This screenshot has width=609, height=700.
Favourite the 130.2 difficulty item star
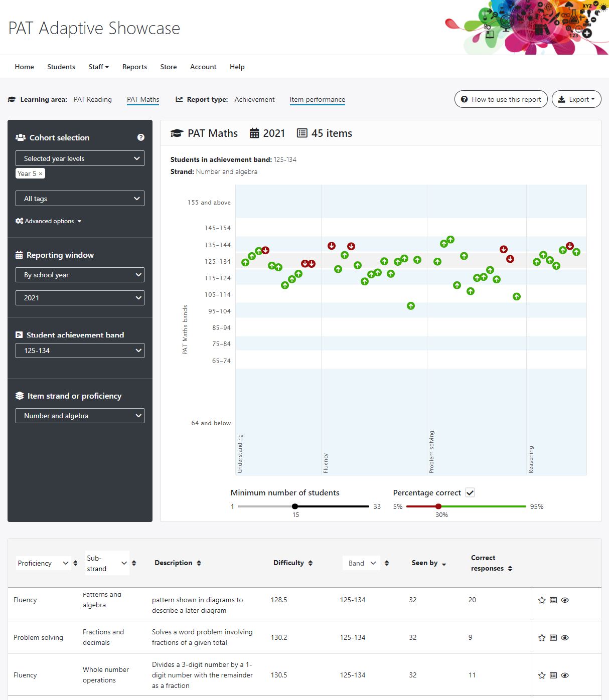click(x=542, y=638)
